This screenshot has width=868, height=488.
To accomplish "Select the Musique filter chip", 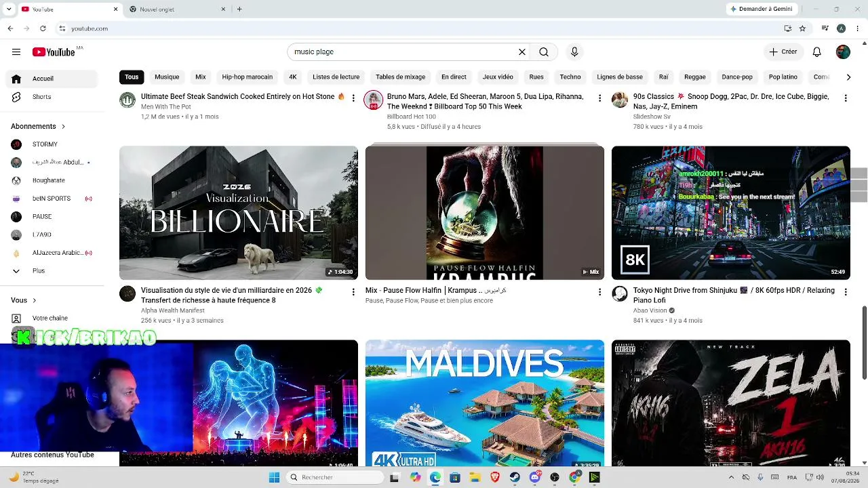I will pos(167,77).
